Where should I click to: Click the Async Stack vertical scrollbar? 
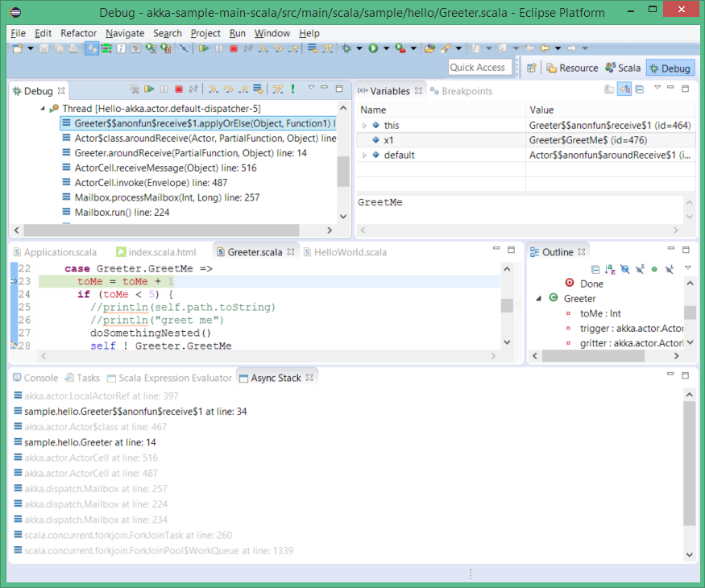[x=689, y=463]
